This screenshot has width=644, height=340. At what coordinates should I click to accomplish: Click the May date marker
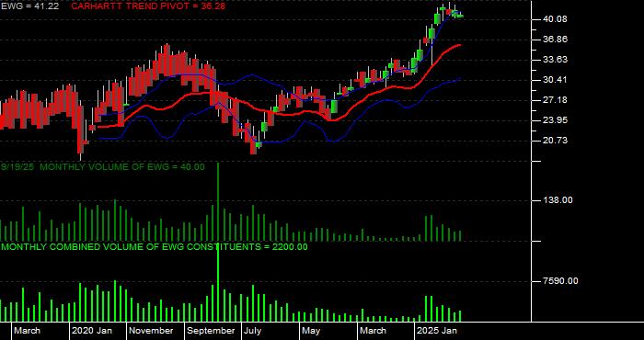point(311,331)
